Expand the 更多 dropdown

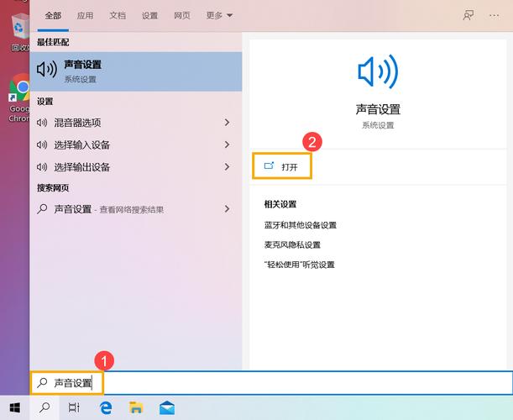point(219,15)
